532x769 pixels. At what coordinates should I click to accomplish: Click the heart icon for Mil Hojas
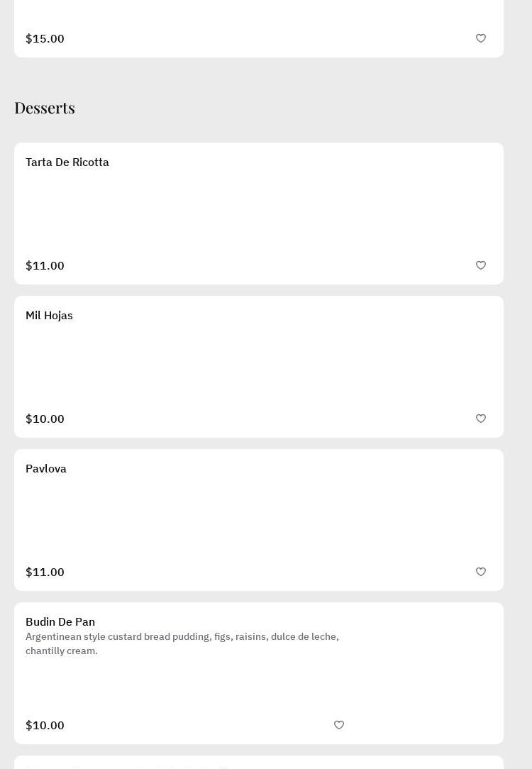(x=481, y=419)
